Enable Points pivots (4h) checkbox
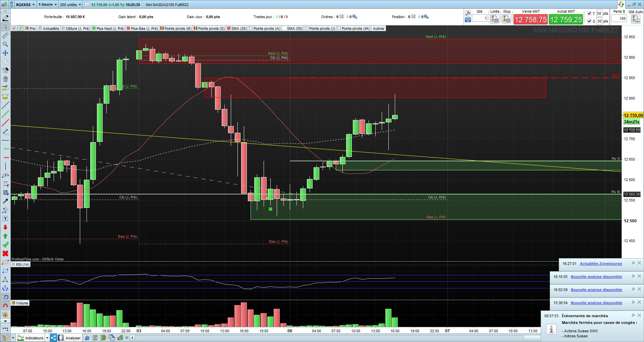Image resolution: width=644 pixels, height=342 pixels. pos(339,28)
